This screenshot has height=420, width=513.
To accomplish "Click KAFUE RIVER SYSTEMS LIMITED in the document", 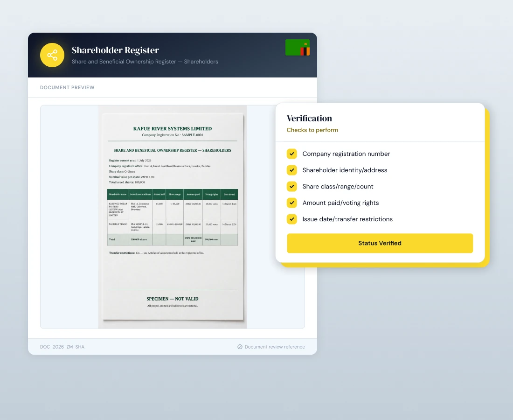I will (173, 129).
